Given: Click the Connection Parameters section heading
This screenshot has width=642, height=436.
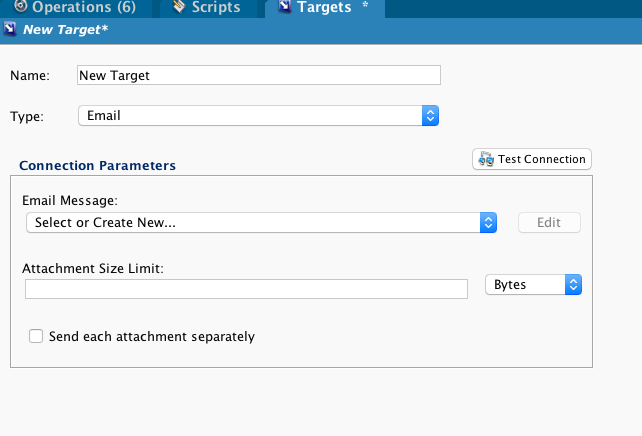Looking at the screenshot, I should click(97, 166).
